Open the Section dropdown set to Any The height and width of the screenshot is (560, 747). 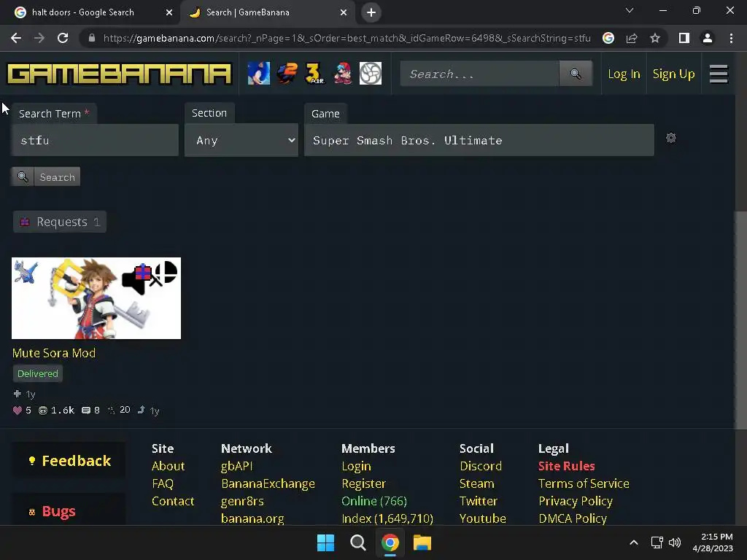coord(241,140)
